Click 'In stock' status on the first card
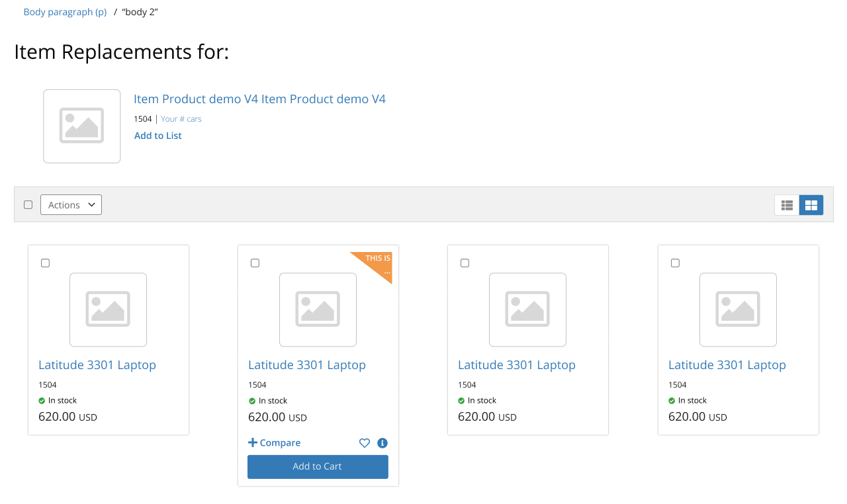The width and height of the screenshot is (847, 504). (58, 401)
